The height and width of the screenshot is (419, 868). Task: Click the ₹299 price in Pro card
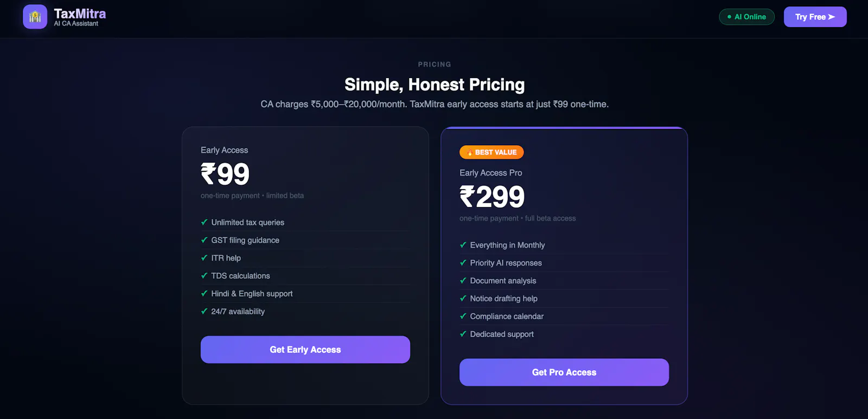[492, 196]
